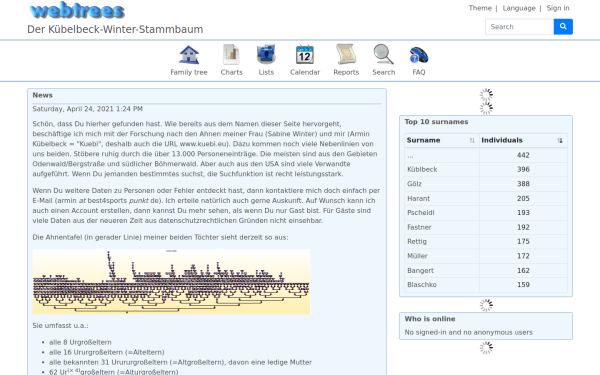Open the Harant surname link
600x375 pixels.
click(418, 198)
